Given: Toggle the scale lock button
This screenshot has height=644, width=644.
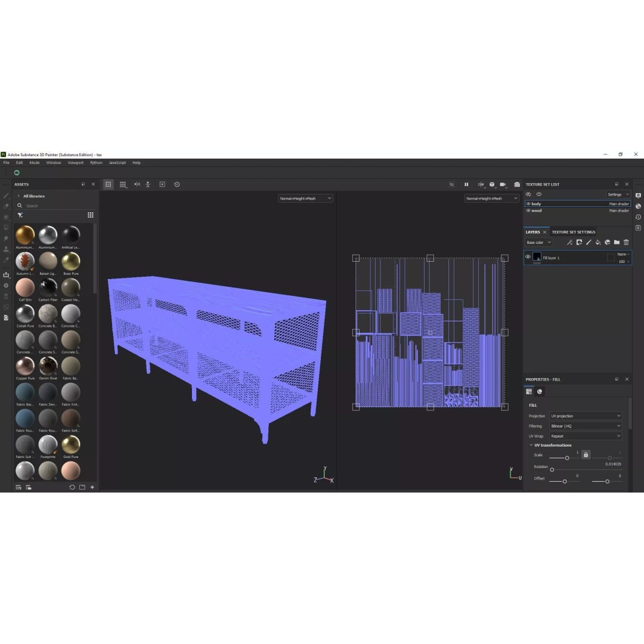Looking at the screenshot, I should point(586,454).
